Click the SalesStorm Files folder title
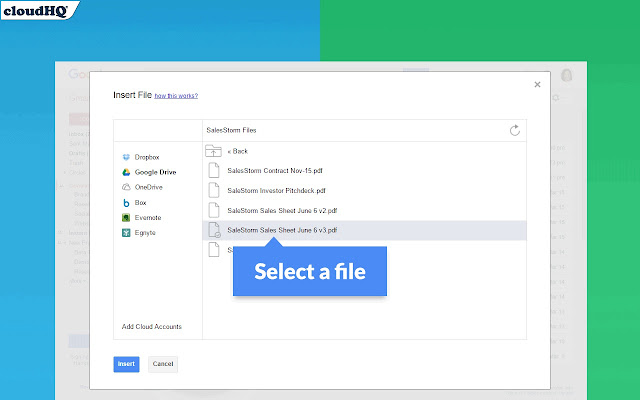 pos(231,130)
